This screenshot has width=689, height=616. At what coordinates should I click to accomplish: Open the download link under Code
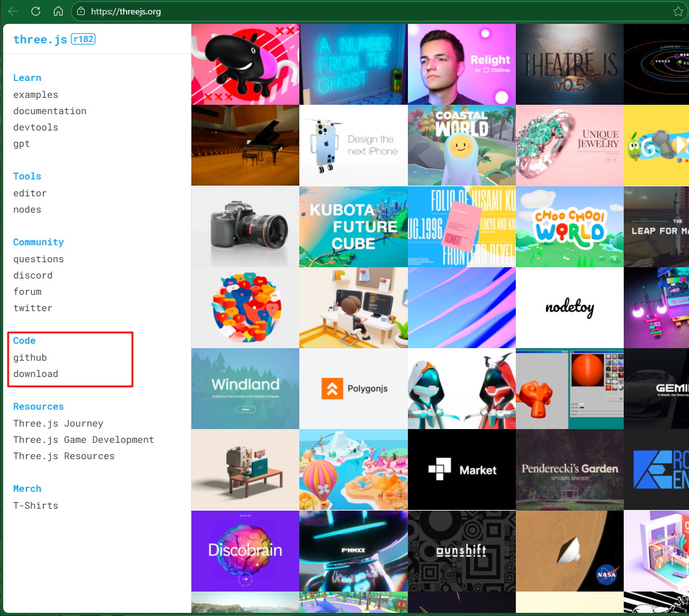[x=36, y=374]
